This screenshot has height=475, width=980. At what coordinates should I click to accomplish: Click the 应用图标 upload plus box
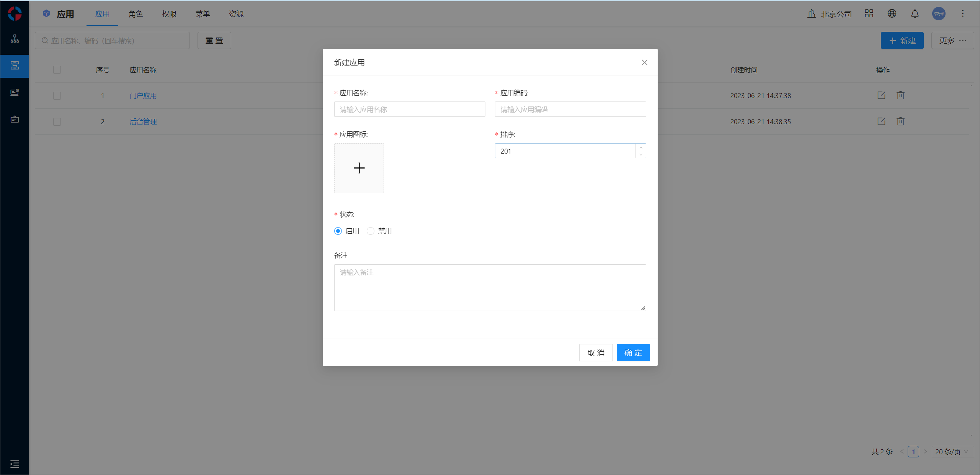click(x=359, y=168)
